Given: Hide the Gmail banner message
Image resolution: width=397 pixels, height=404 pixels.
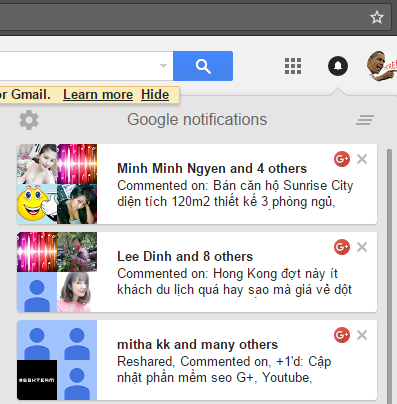Looking at the screenshot, I should [x=155, y=95].
